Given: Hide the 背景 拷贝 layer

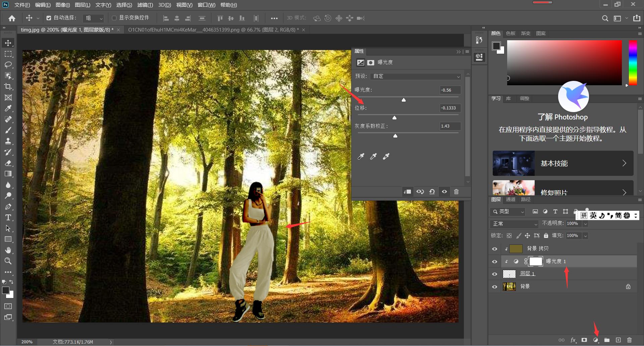Looking at the screenshot, I should click(494, 249).
